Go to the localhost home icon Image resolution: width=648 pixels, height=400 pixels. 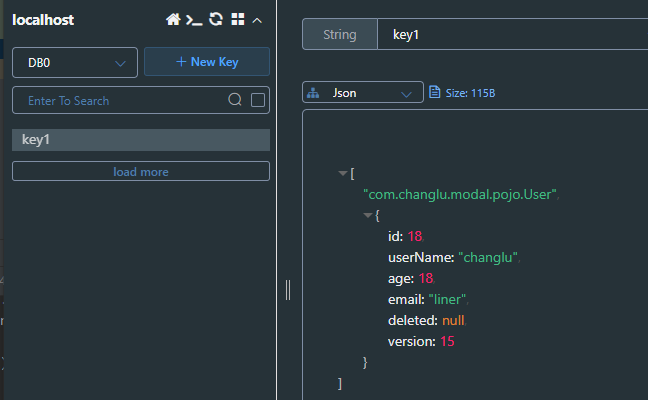[173, 19]
